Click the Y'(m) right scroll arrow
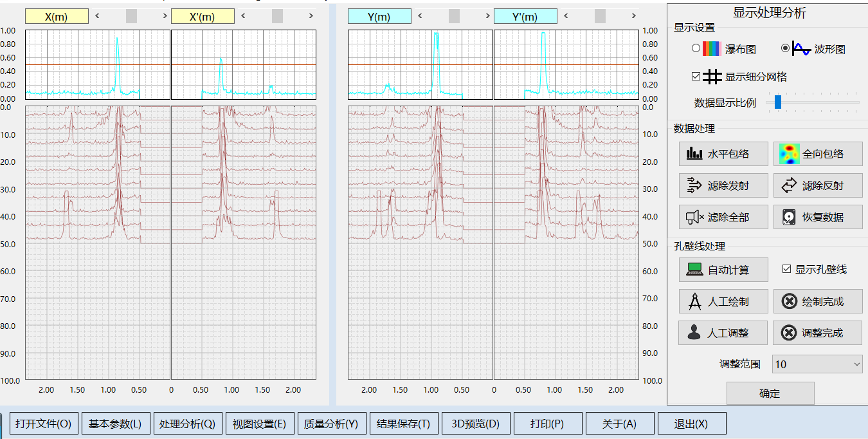 click(634, 16)
